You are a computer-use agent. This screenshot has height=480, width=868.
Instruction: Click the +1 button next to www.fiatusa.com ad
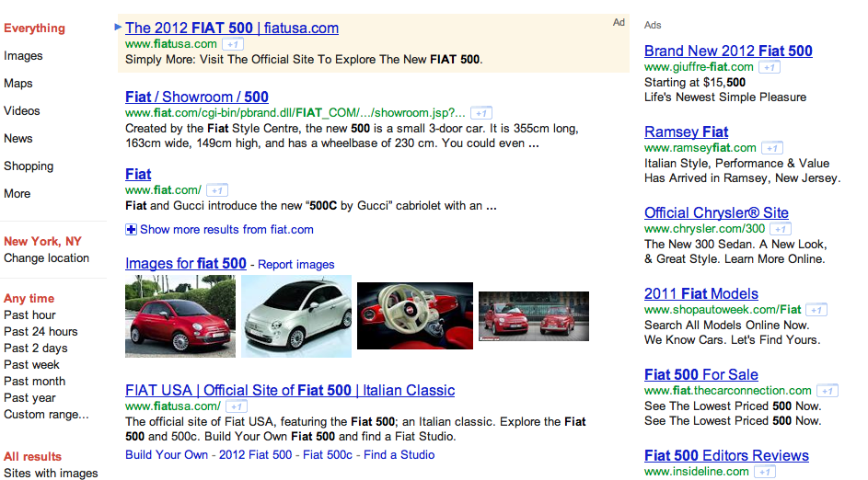click(x=233, y=44)
